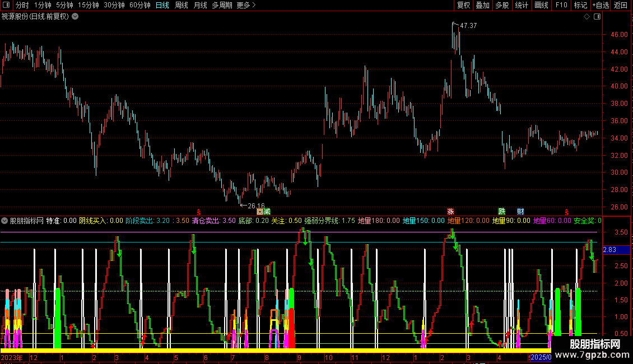Screen dimensions: 633x364
Task: Switch to 15分钟 chart period
Action: [88, 5]
